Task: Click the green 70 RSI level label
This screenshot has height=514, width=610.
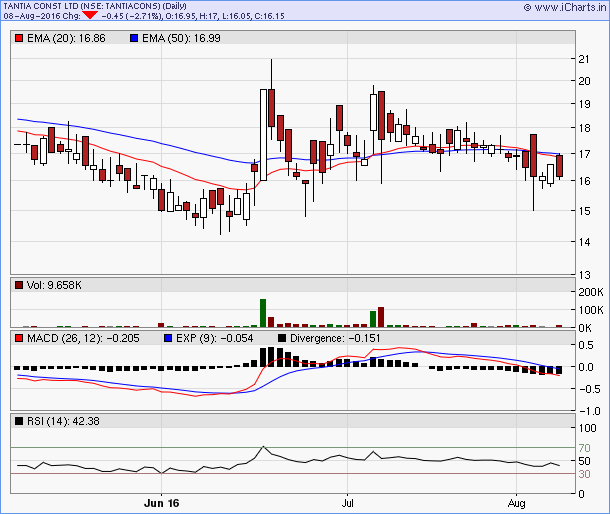Action: (584, 448)
